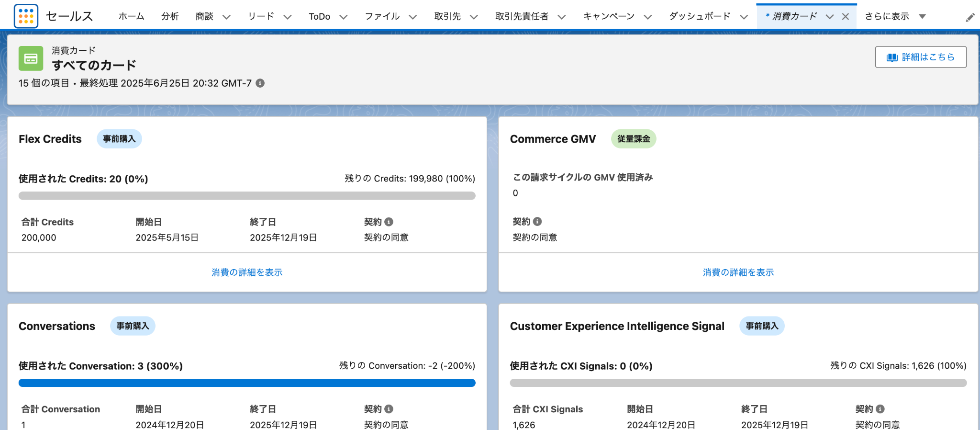Viewport: 980px width, 430px height.
Task: Click the 15 個の項目 count text
Action: pyautogui.click(x=44, y=83)
